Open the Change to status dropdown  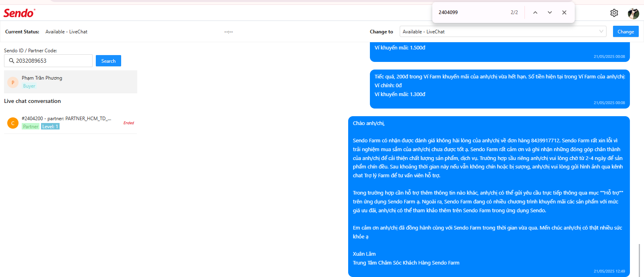(x=503, y=31)
